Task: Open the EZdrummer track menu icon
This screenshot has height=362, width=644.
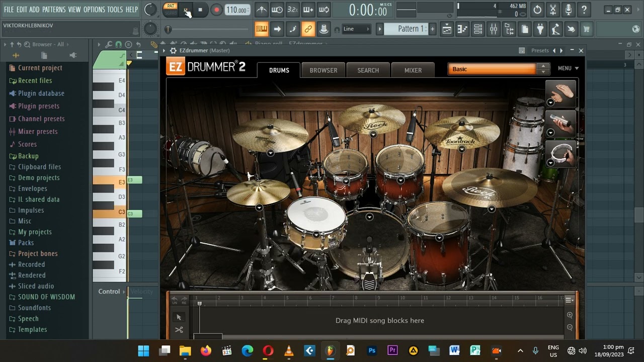Action: pos(569,300)
